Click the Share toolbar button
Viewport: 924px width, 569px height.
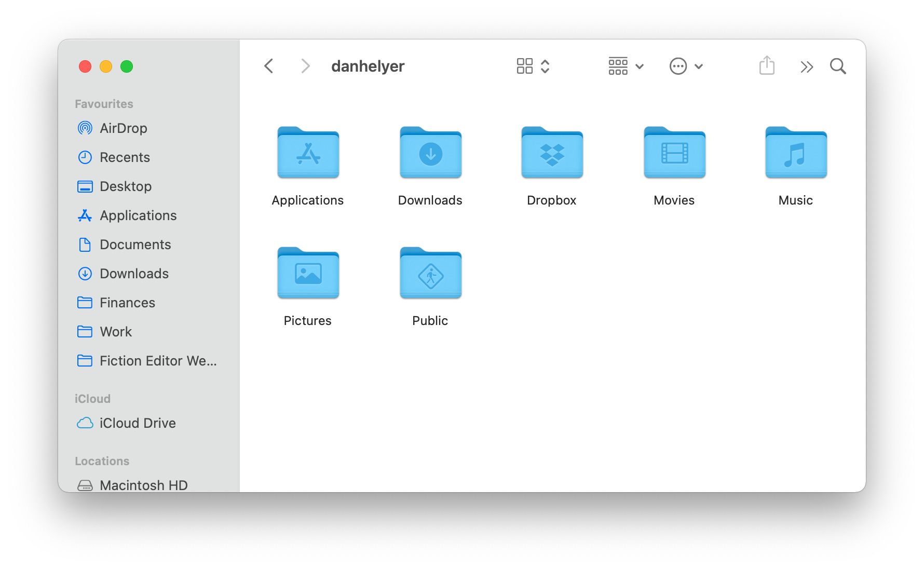click(766, 66)
